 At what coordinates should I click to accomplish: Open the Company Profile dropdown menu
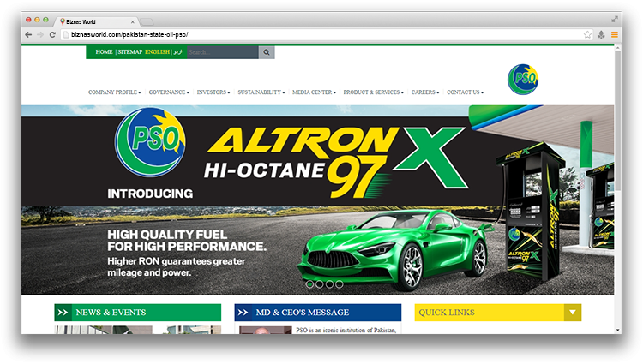(116, 92)
